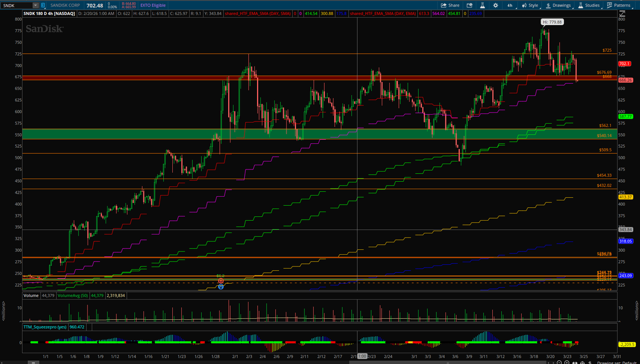The height and width of the screenshot is (364, 640).
Task: Click the share arrow icon
Action: pos(443,5)
